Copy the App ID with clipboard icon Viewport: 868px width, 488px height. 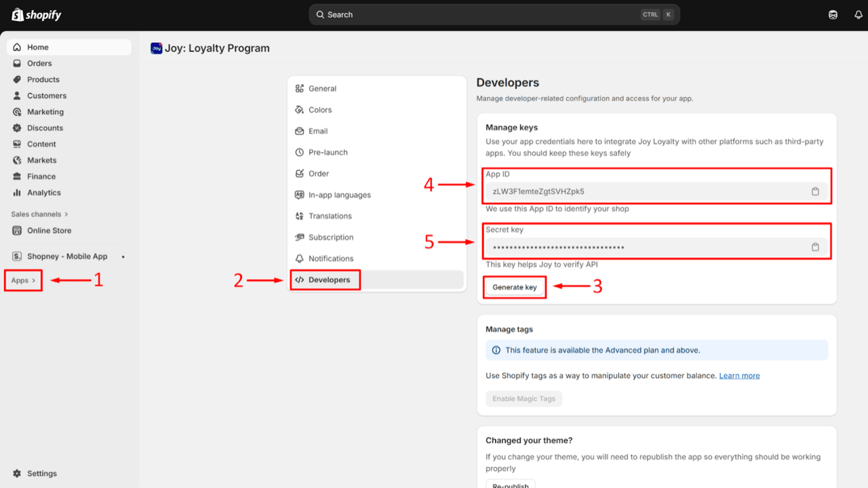815,191
